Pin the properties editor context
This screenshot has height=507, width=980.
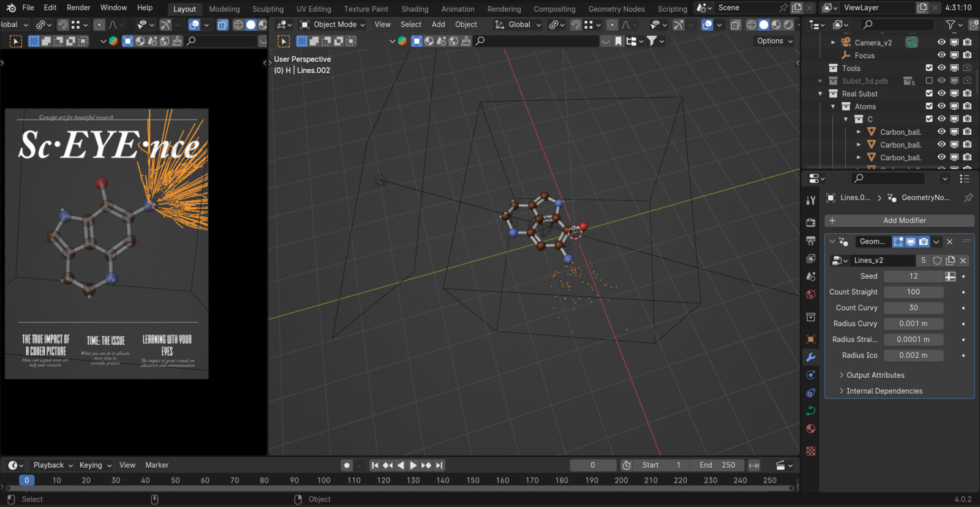(x=968, y=198)
